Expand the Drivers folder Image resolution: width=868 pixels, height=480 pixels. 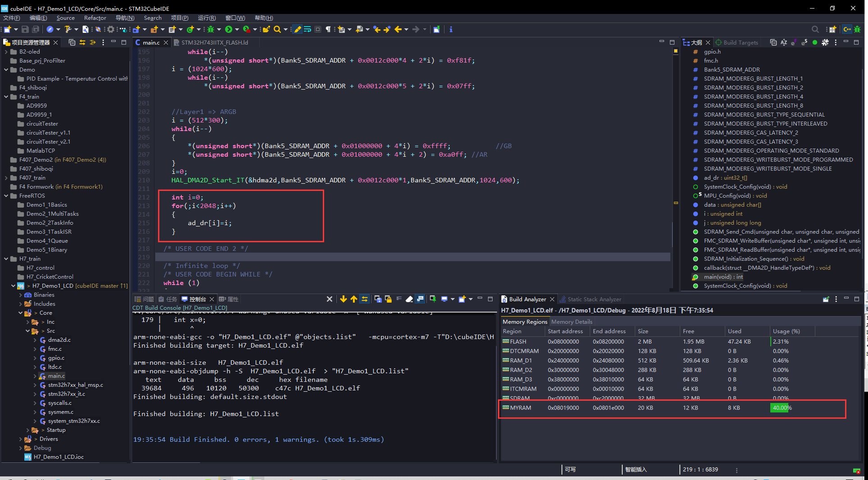coord(20,439)
